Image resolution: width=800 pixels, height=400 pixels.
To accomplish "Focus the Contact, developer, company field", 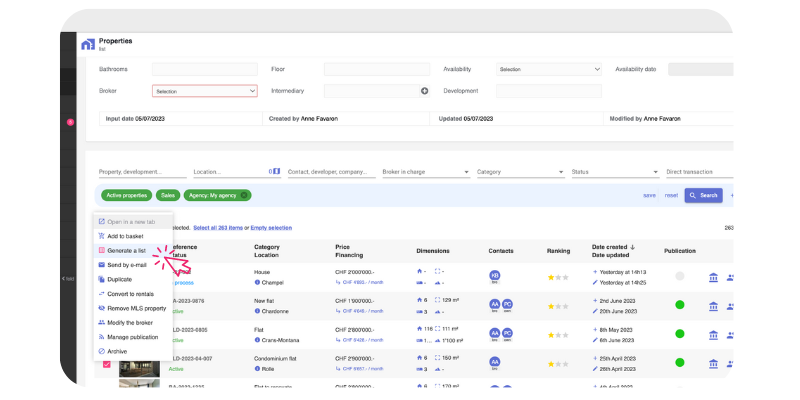I will tap(332, 172).
